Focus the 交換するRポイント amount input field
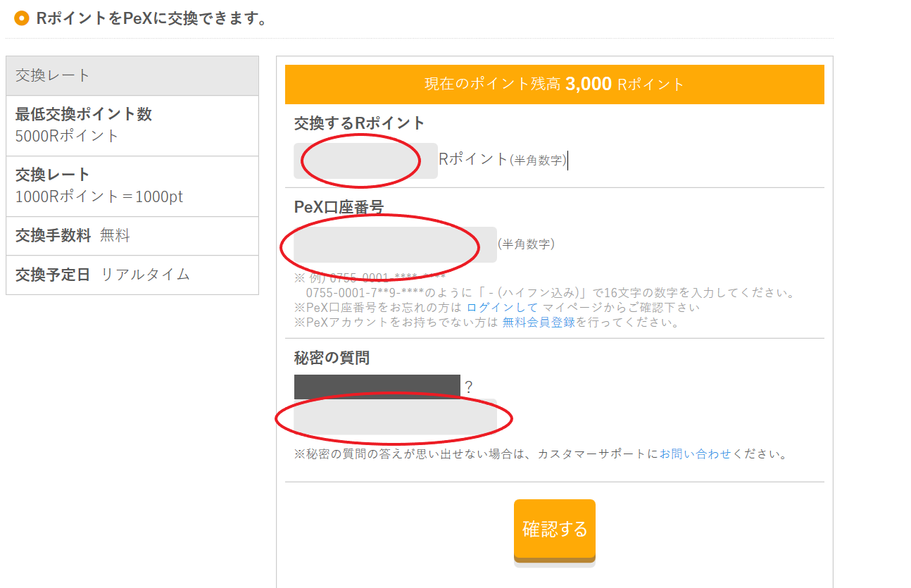 coord(365,161)
